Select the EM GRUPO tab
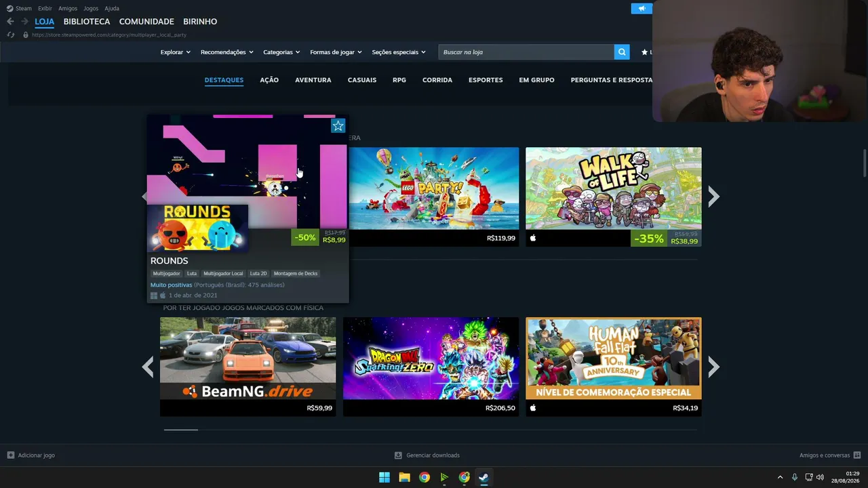This screenshot has height=488, width=868. (x=536, y=80)
